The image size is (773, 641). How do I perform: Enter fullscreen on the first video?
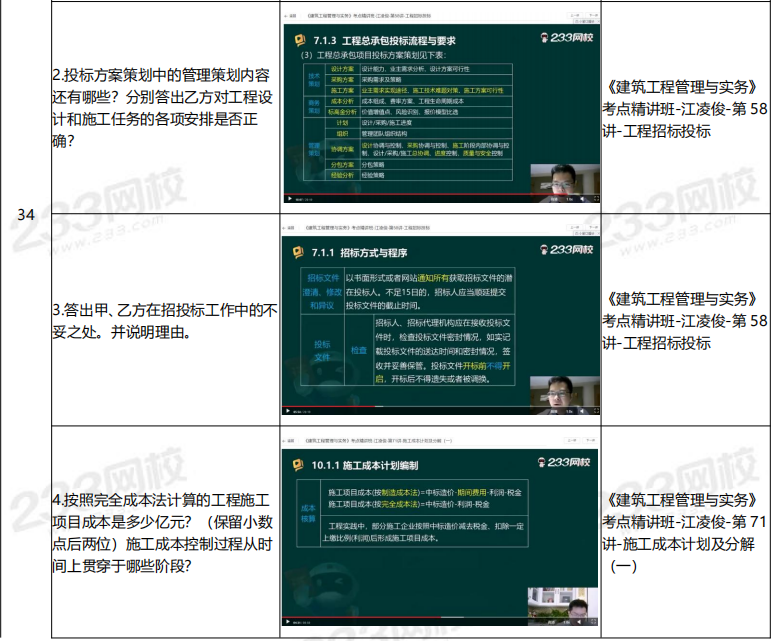coord(596,199)
